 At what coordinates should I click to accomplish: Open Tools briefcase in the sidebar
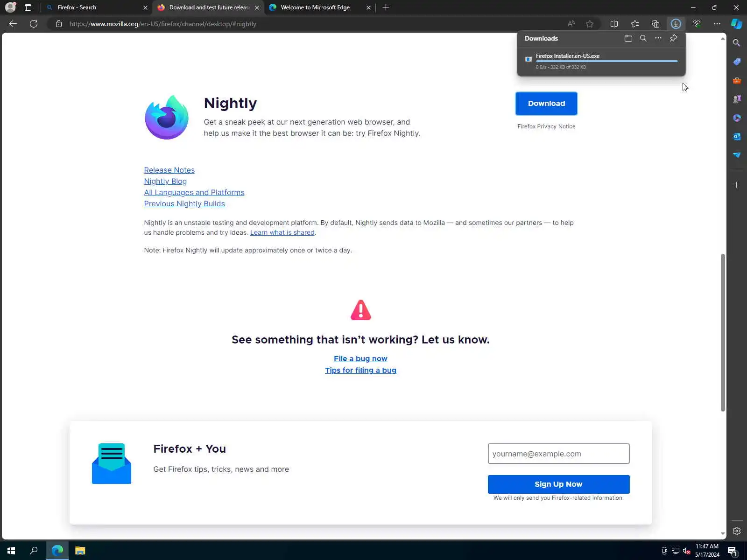737,80
